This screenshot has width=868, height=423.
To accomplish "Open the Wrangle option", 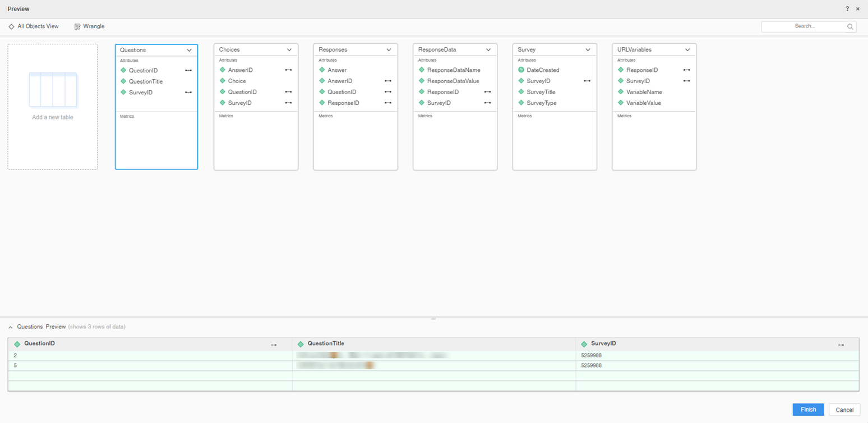I will point(90,26).
